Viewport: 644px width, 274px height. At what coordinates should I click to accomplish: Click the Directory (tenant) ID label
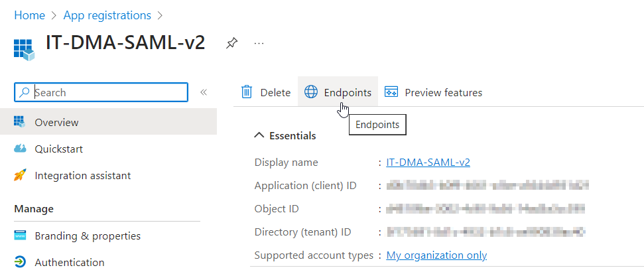[302, 232]
